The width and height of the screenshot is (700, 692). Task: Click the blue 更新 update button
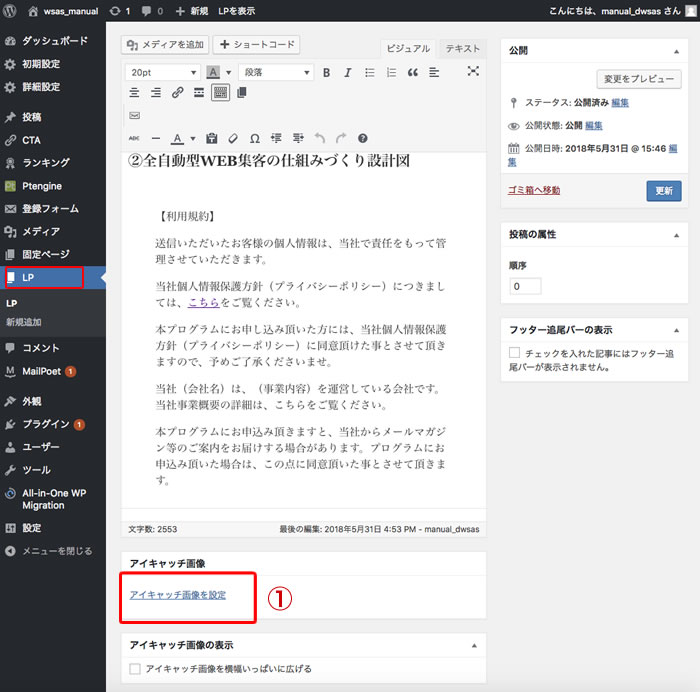(663, 190)
